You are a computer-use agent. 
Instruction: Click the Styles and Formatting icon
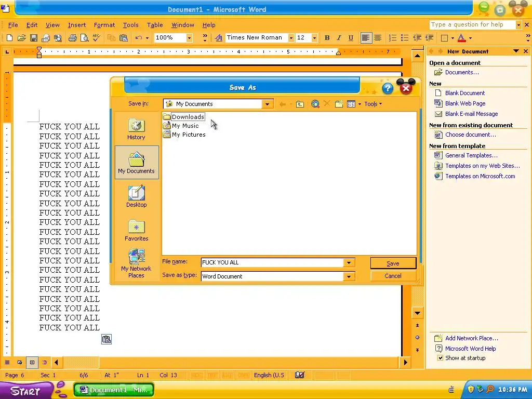[x=219, y=37]
